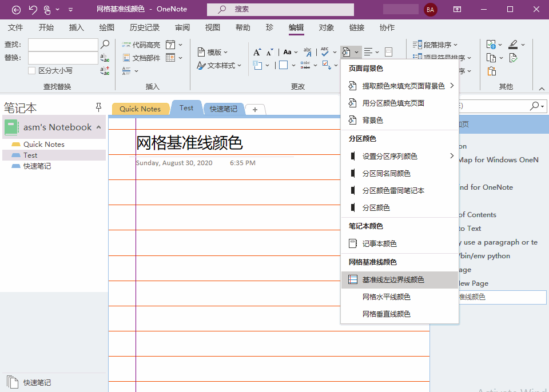Click the ABC spell check icon
The image size is (549, 392).
(x=325, y=52)
